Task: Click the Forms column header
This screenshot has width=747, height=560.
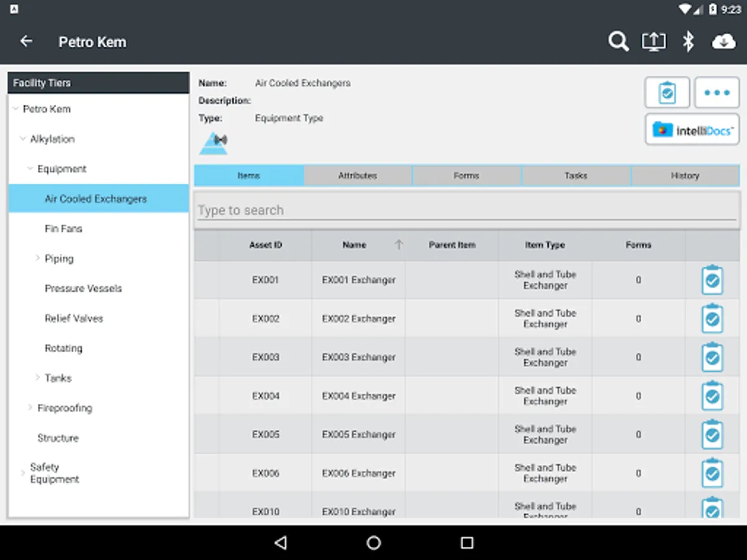Action: [639, 245]
